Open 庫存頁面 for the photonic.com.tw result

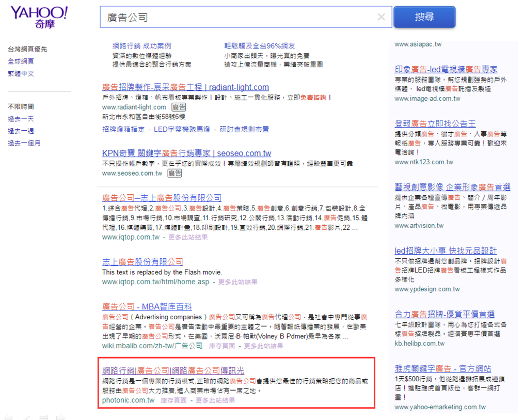174,400
